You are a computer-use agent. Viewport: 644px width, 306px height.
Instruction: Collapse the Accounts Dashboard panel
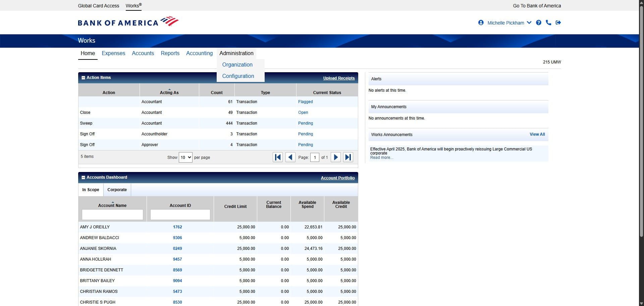click(83, 177)
